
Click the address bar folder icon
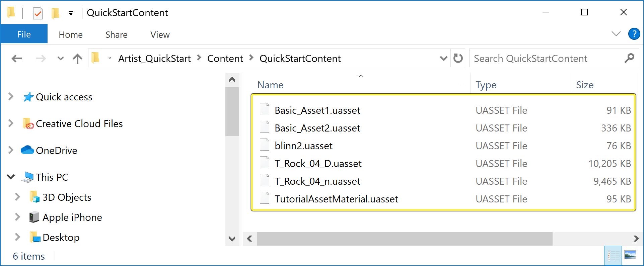pos(95,58)
